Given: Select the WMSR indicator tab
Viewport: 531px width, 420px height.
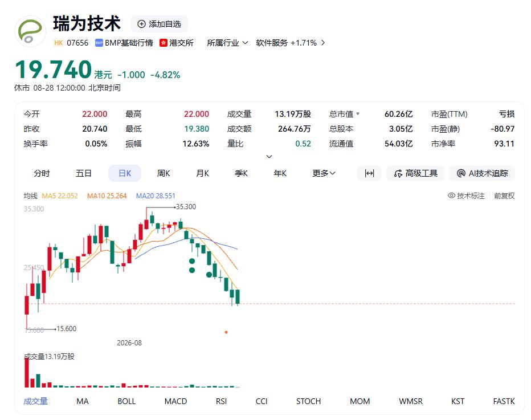Looking at the screenshot, I should [411, 401].
